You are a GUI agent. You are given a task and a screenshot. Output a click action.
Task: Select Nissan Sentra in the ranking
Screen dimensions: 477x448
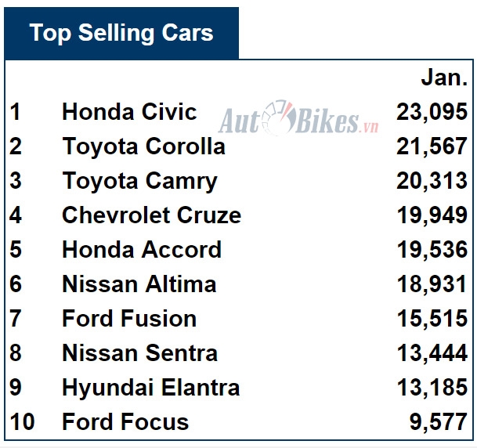pos(139,353)
